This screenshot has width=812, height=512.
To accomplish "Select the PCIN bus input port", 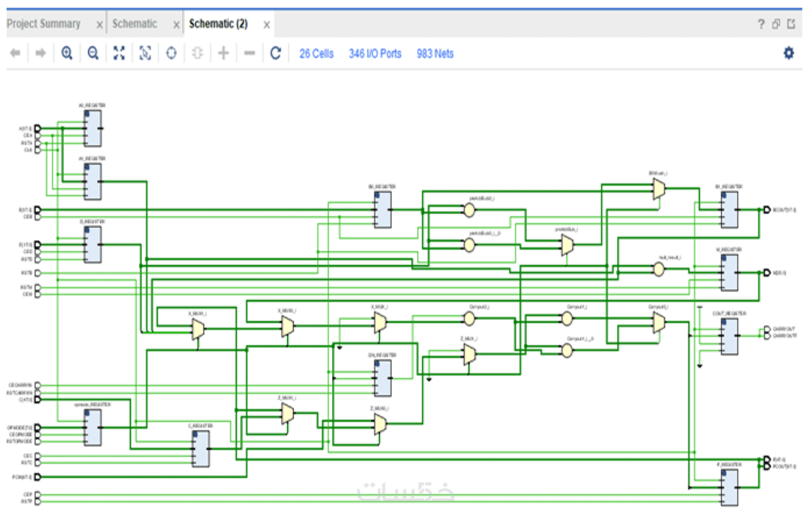I will click(37, 477).
